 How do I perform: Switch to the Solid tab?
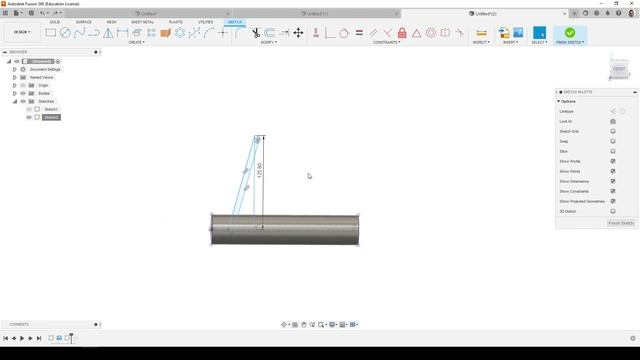coord(55,22)
